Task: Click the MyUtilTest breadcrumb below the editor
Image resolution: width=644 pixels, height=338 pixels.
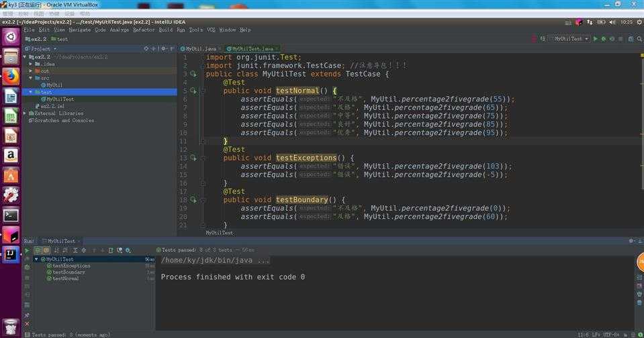Action: 220,233
